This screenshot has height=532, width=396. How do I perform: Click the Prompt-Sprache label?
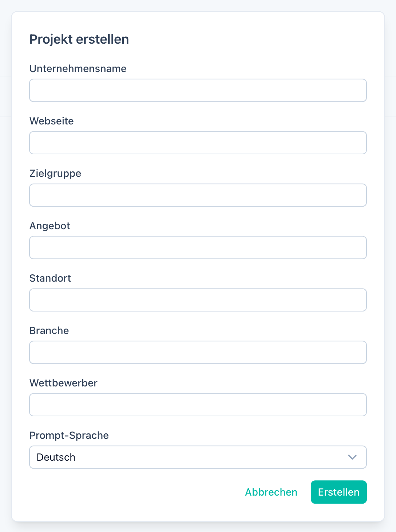[69, 435]
